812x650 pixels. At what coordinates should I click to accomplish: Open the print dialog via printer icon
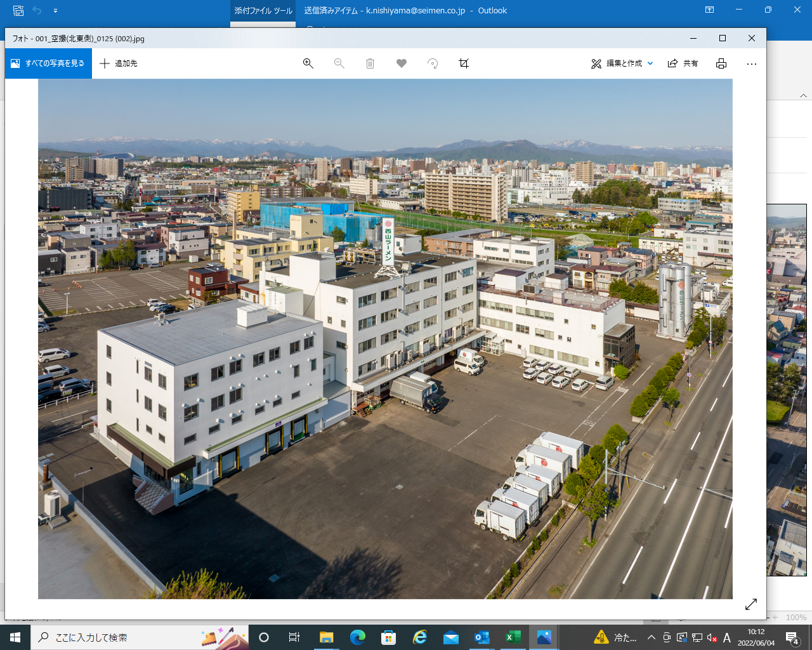point(721,63)
